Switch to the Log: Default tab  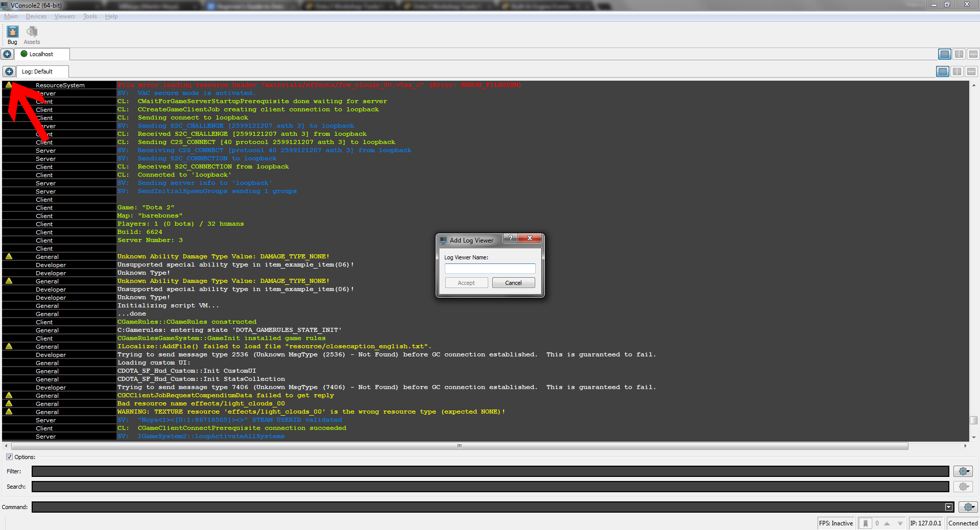point(37,71)
